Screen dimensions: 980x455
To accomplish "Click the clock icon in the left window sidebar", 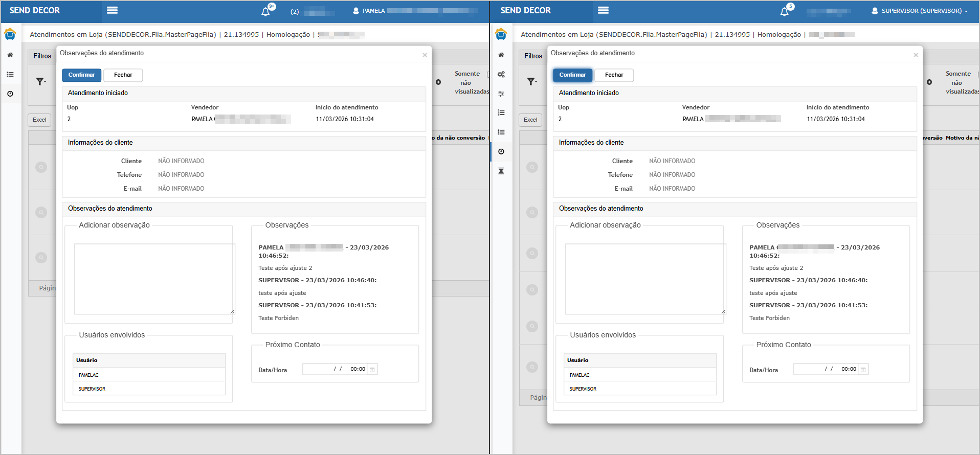I will [x=10, y=94].
